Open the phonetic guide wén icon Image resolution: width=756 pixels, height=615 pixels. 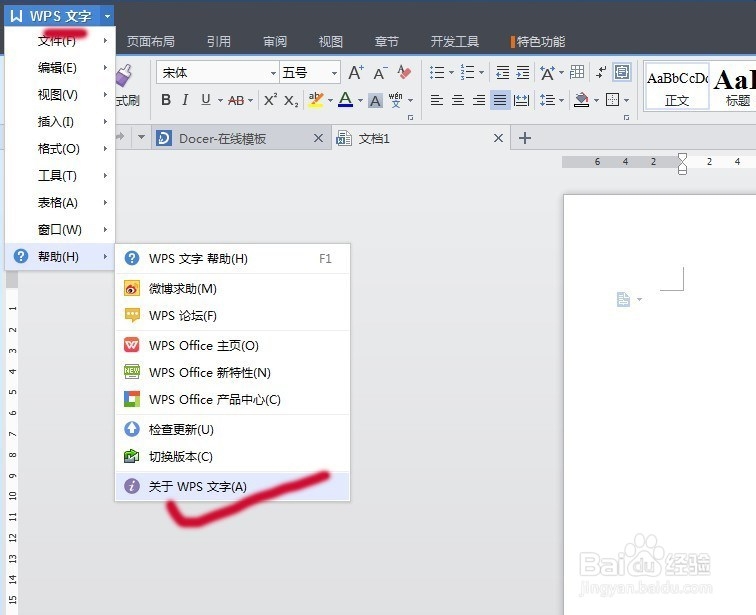click(395, 100)
